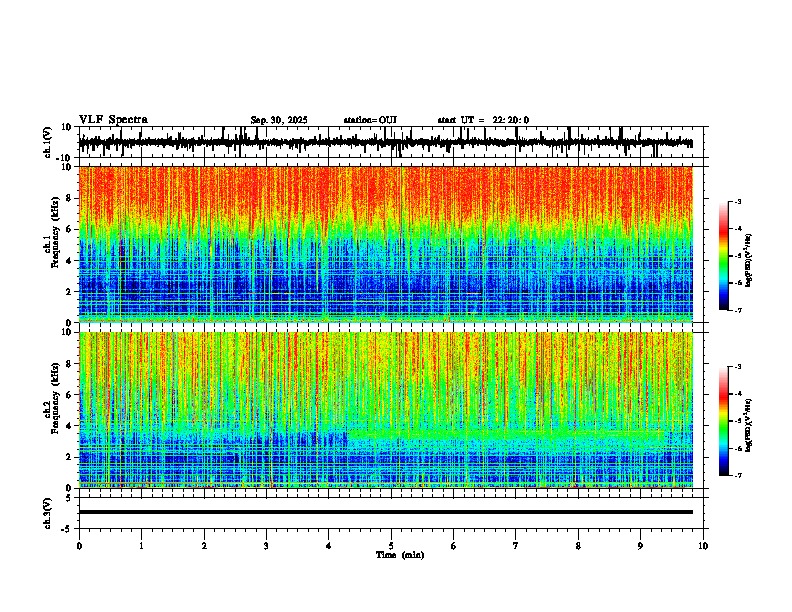Click time axis tick label "8"
The width and height of the screenshot is (792, 612).
pos(578,546)
